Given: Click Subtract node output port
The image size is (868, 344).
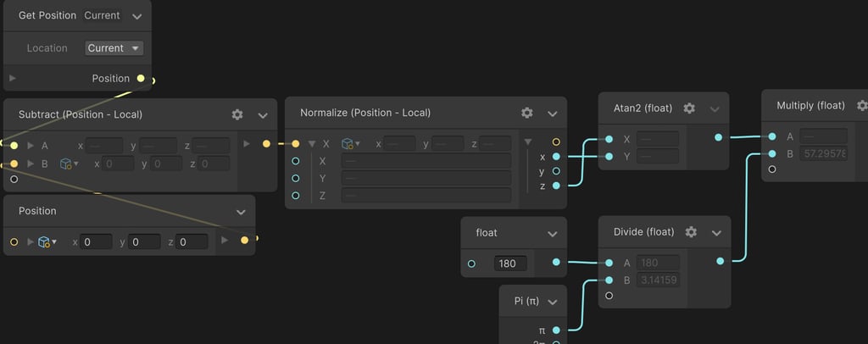Looking at the screenshot, I should click(266, 144).
